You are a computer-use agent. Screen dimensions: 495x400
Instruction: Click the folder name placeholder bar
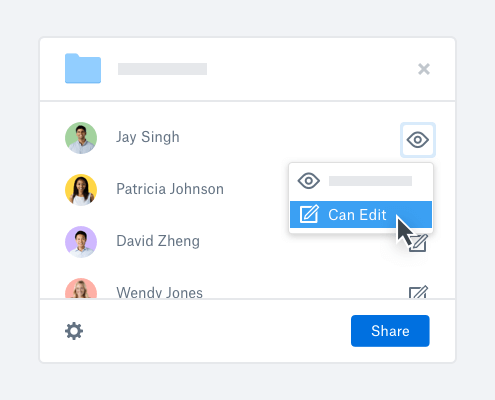(x=162, y=69)
